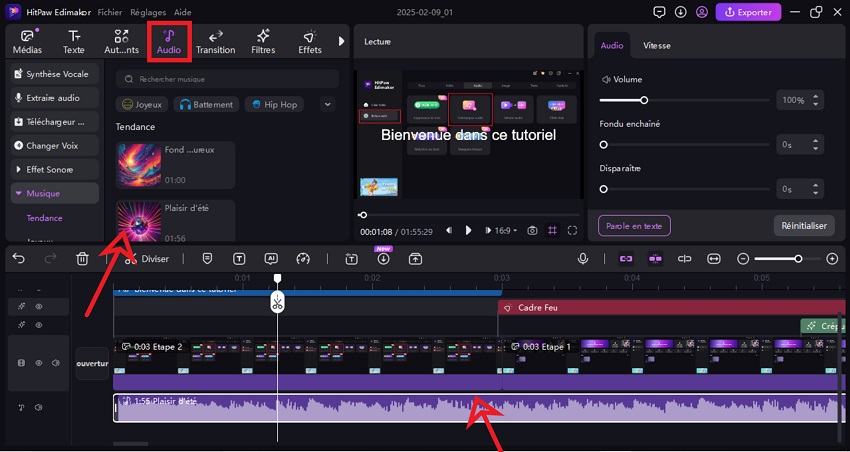This screenshot has height=452, width=850.
Task: Open the user account icon
Action: coord(702,12)
